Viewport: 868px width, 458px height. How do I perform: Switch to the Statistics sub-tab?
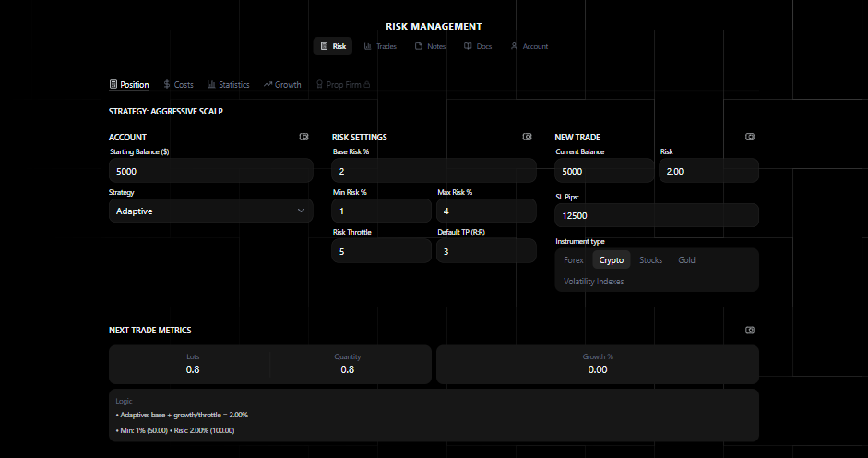tap(228, 85)
